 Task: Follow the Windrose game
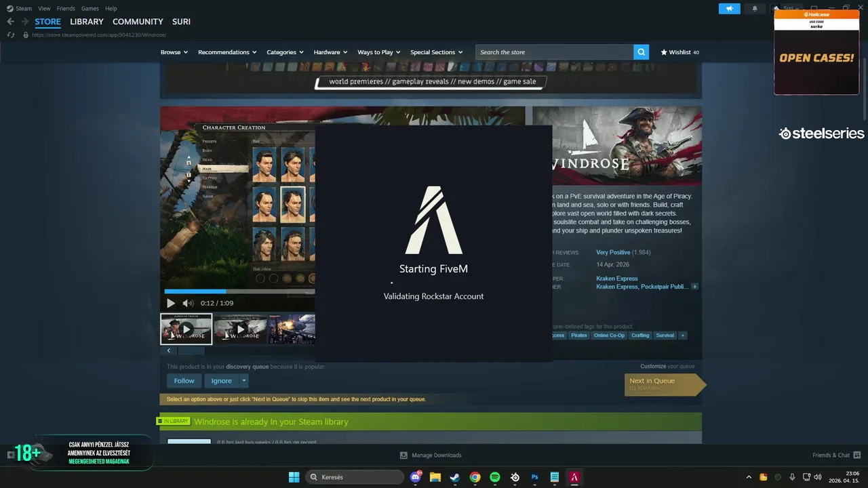tap(184, 381)
